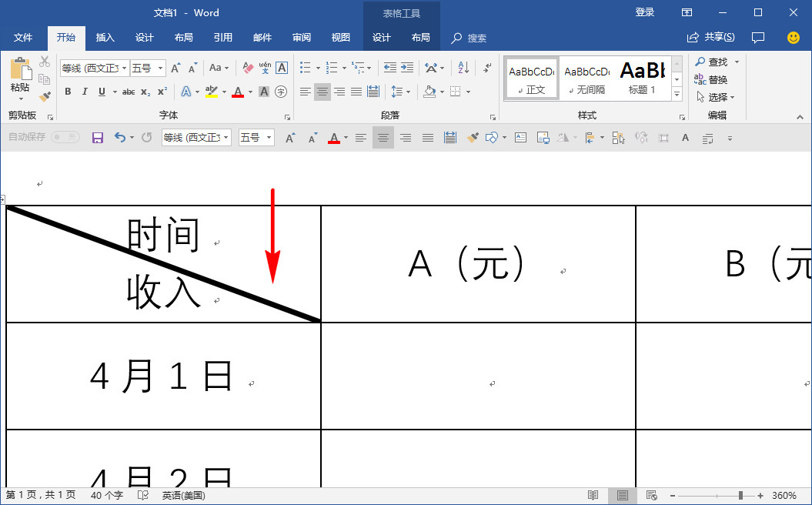Select the Format Painter tool
The height and width of the screenshot is (505, 812).
pyautogui.click(x=44, y=95)
